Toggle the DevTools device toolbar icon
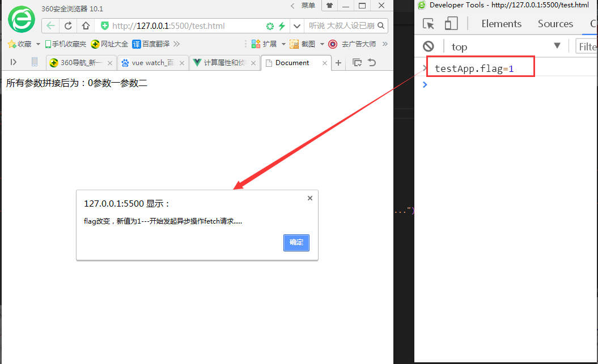Screen dimensions: 598x364 (x=451, y=24)
